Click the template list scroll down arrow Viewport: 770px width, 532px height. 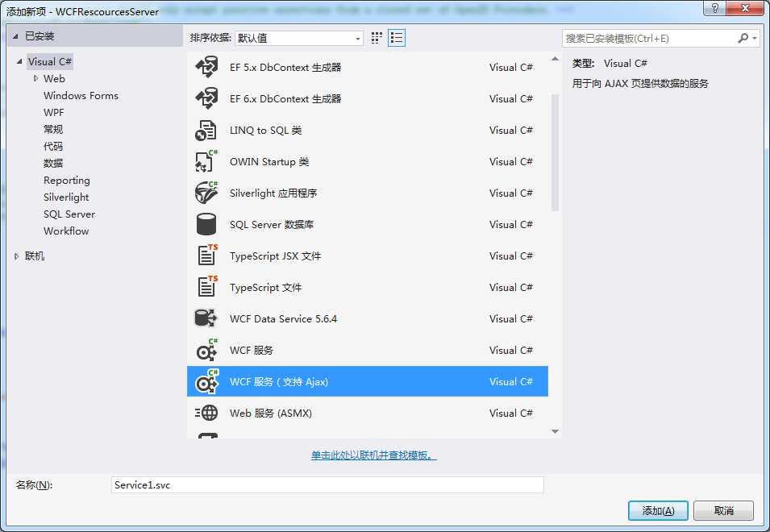pyautogui.click(x=555, y=431)
